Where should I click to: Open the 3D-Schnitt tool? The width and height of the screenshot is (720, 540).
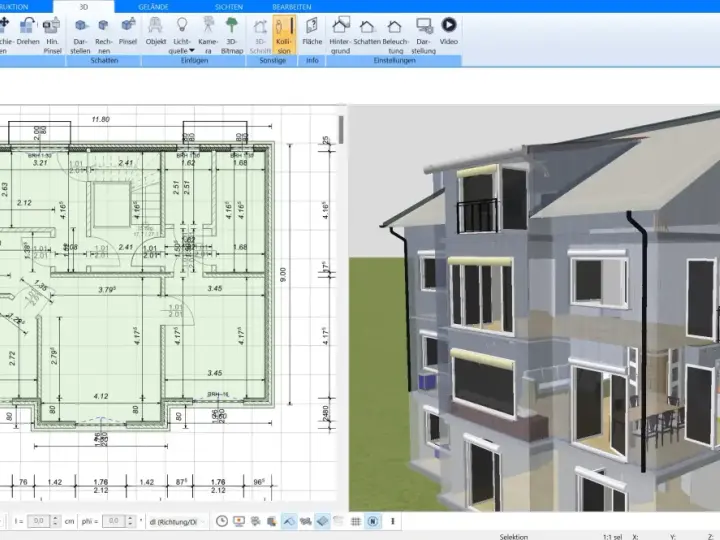tap(260, 35)
